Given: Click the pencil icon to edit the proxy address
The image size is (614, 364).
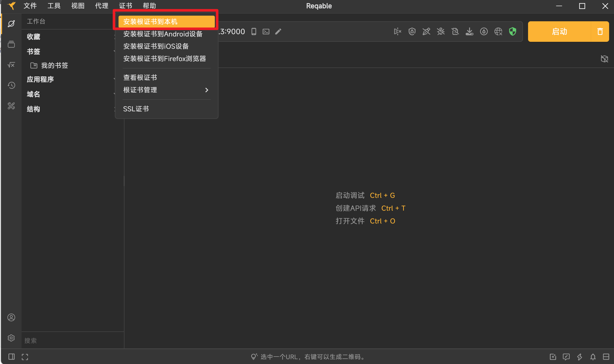Looking at the screenshot, I should 278,31.
